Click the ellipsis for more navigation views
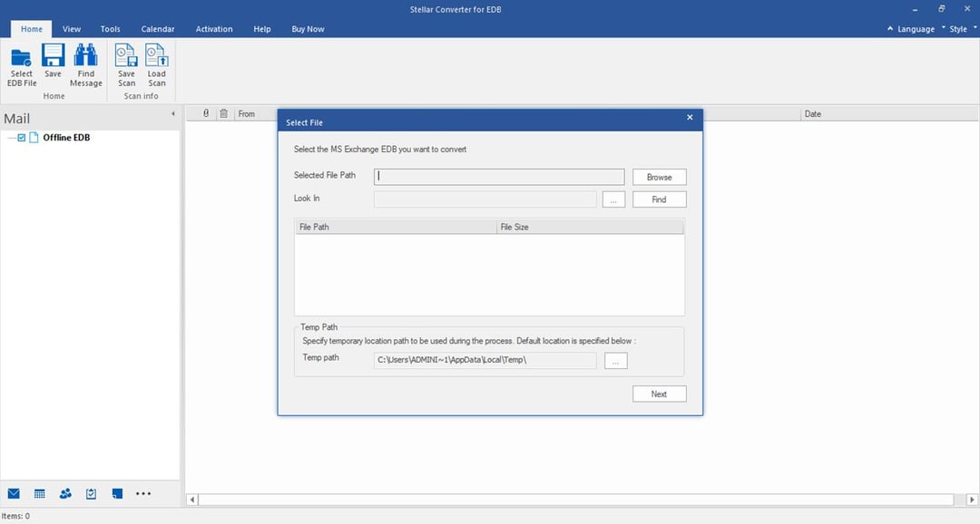Image resolution: width=980 pixels, height=524 pixels. [x=143, y=493]
